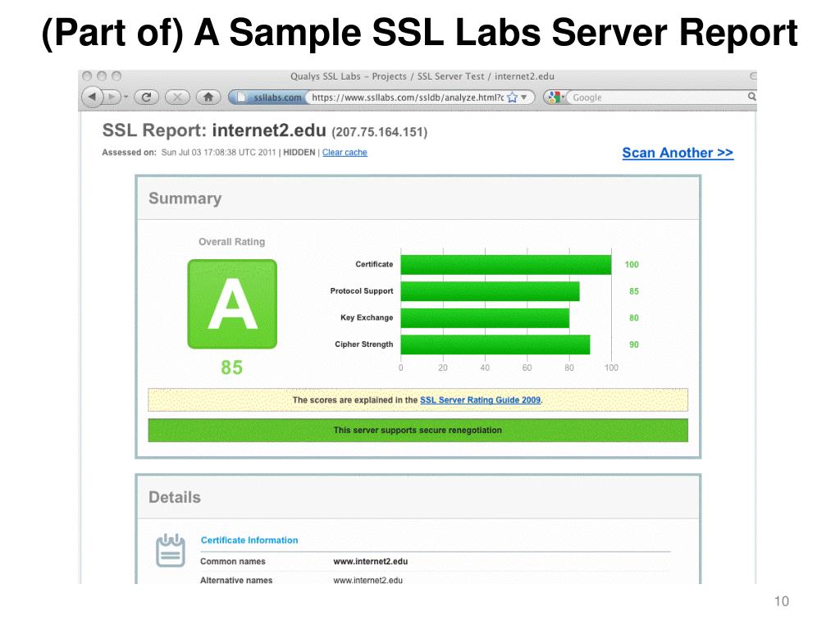Screen dimensions: 840x630
Task: Select the common name www.internet2.edu
Action: (x=370, y=561)
